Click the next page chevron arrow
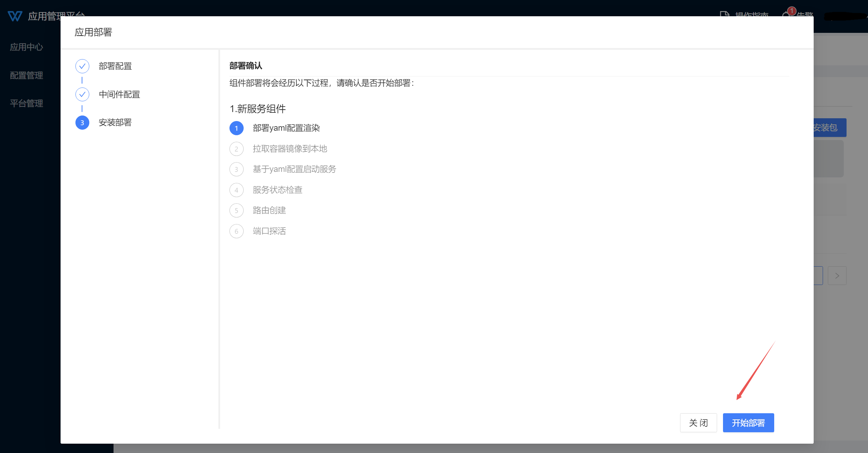 point(837,276)
